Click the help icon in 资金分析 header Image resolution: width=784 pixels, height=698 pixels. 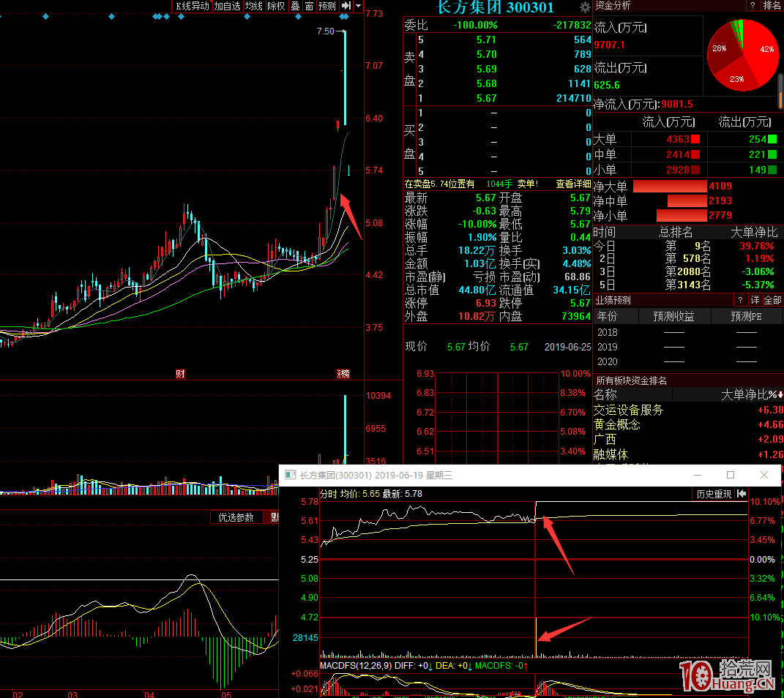[753, 5]
